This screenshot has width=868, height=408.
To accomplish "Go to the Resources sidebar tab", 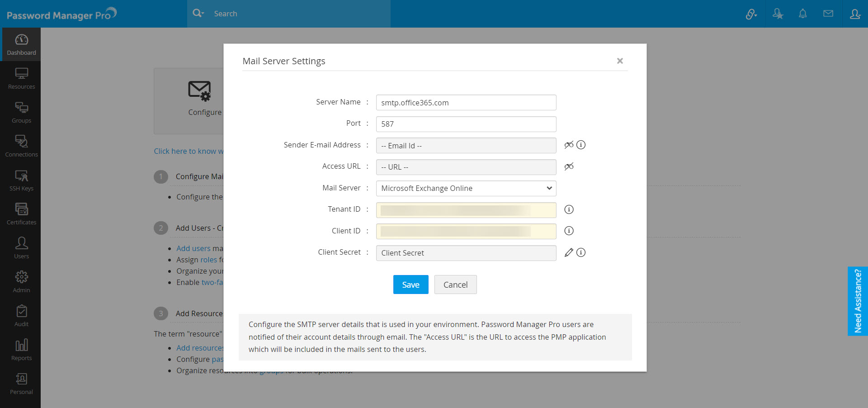I will [x=21, y=78].
